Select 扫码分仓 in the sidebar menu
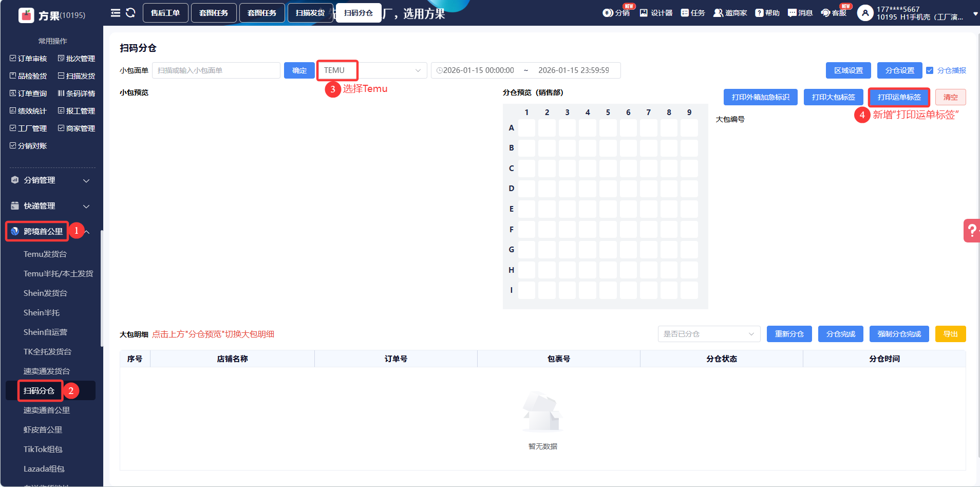This screenshot has width=980, height=487. pyautogui.click(x=39, y=391)
